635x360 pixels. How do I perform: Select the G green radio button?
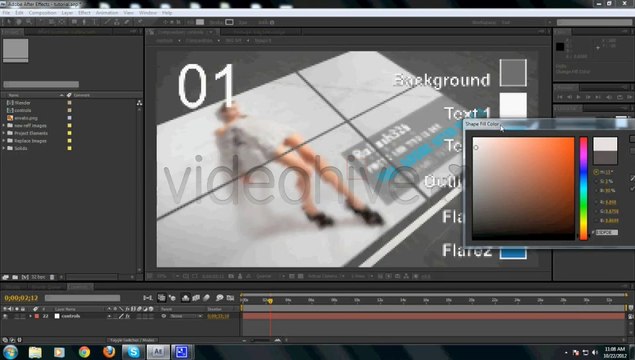[596, 211]
